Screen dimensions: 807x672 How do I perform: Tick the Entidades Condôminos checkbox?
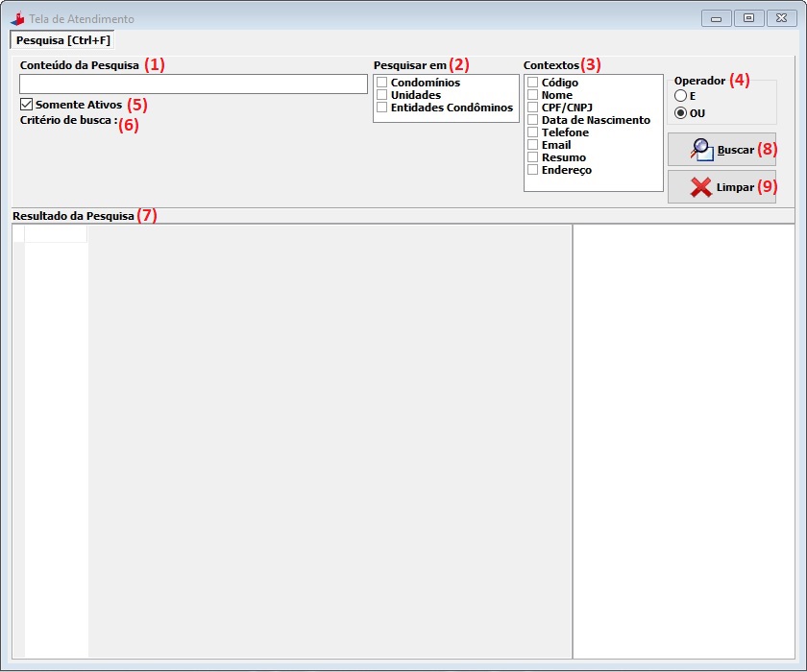pos(382,108)
